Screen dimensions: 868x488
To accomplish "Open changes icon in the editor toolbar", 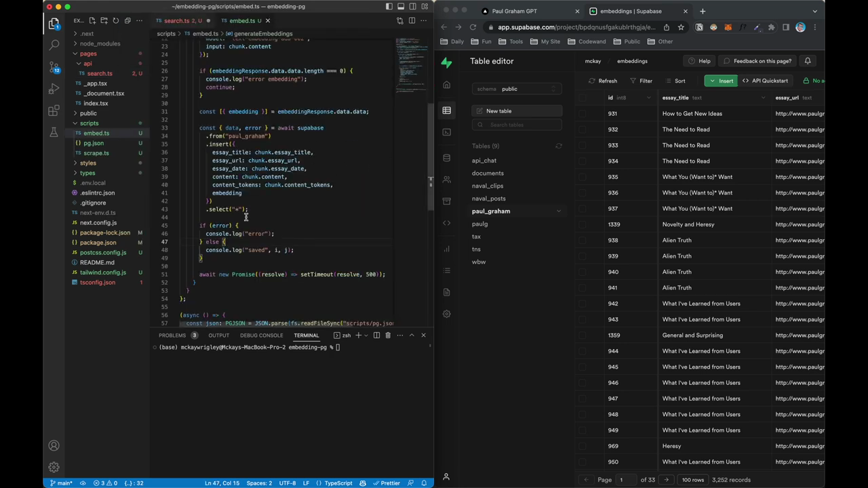I will click(x=400, y=20).
